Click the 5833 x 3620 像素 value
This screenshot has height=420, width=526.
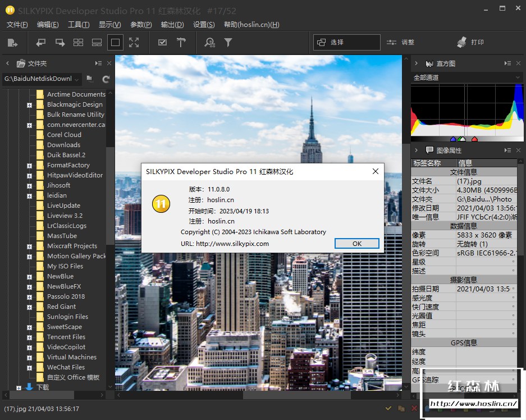click(x=484, y=235)
